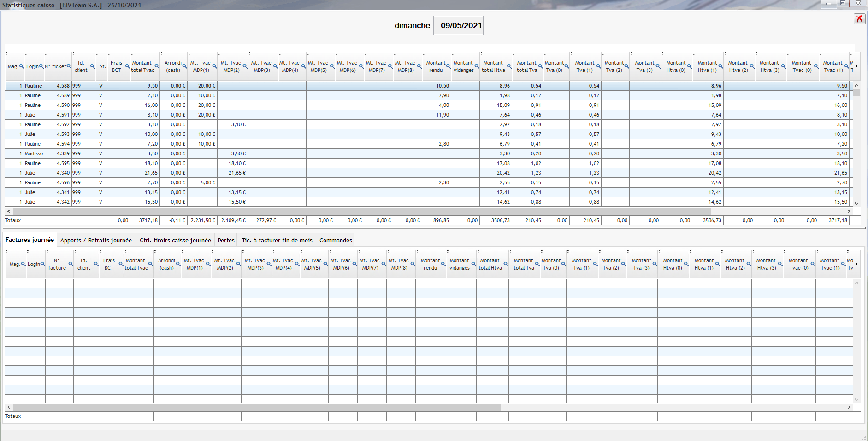Open the Pertes tab
The image size is (868, 441).
tap(226, 240)
